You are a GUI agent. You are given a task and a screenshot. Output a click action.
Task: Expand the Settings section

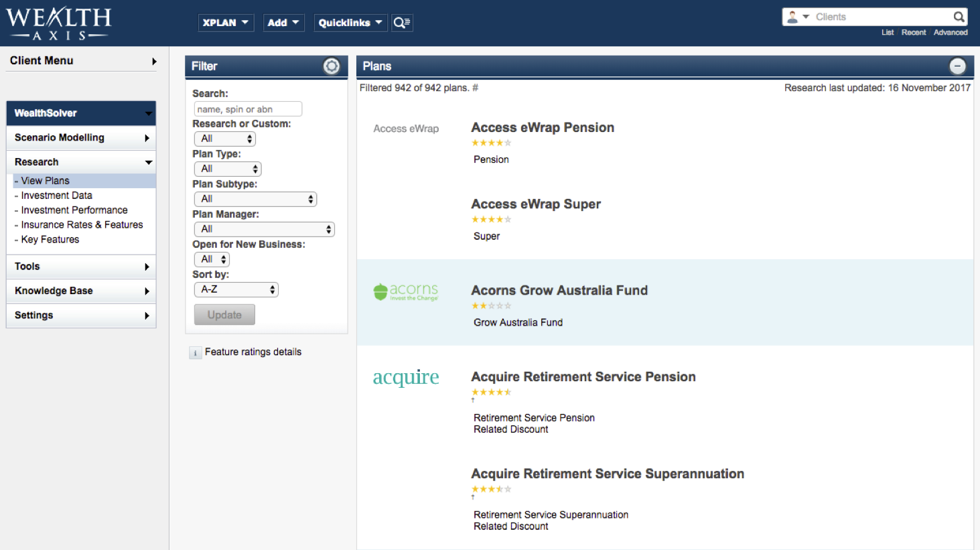tap(81, 316)
